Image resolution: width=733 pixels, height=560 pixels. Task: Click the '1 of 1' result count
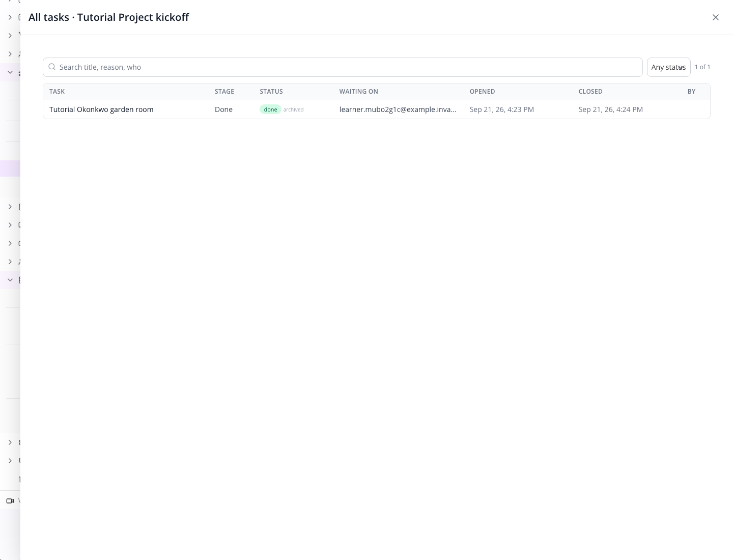[702, 67]
